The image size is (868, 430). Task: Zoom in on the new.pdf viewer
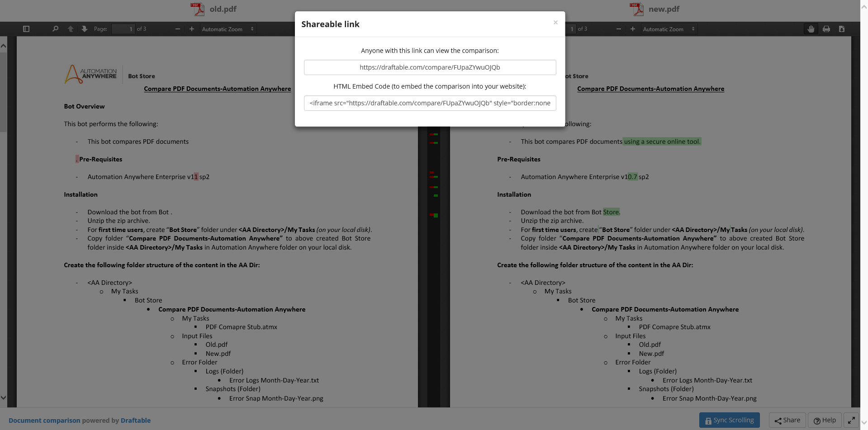click(633, 29)
